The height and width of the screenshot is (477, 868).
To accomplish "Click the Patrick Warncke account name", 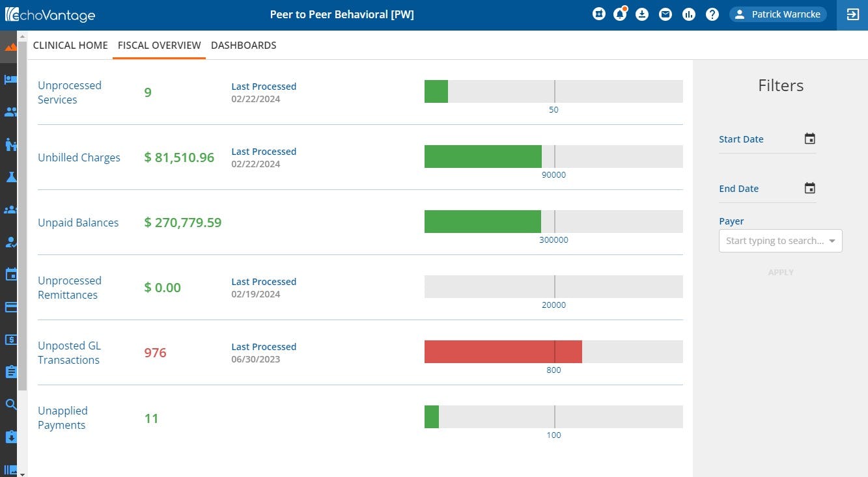I will tap(785, 14).
